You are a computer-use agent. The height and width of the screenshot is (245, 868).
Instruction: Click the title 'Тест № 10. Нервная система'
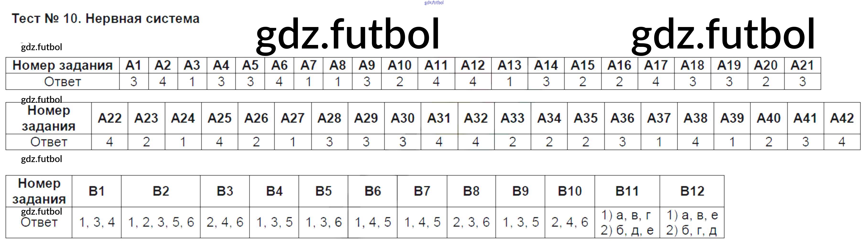coord(106,19)
